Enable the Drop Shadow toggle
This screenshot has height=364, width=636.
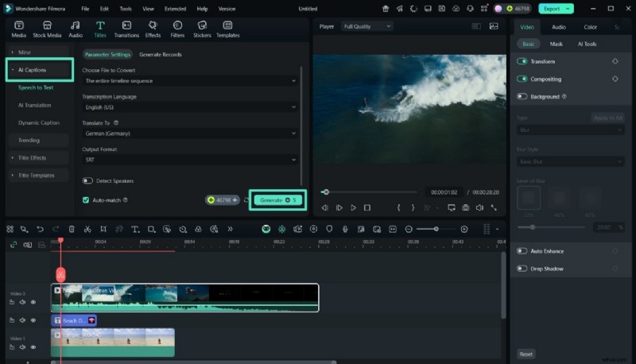tap(522, 269)
